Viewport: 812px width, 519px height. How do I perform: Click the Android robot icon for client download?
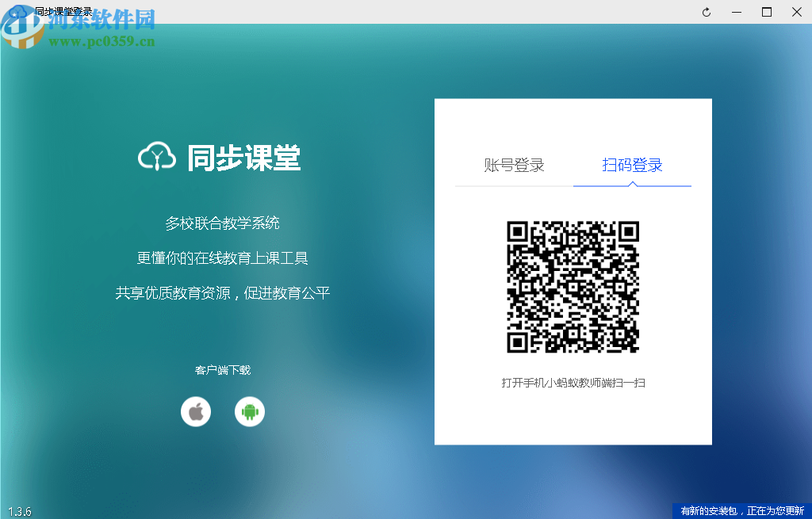coord(250,411)
